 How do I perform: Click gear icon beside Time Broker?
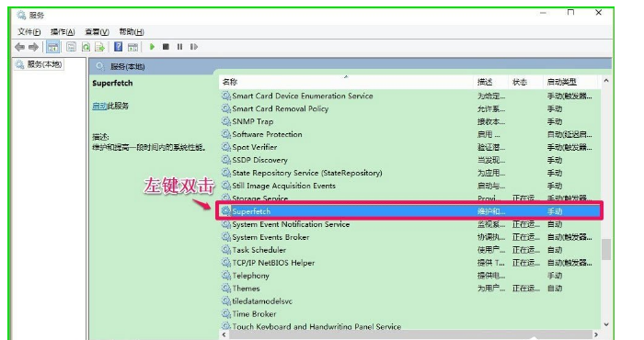pyautogui.click(x=226, y=313)
